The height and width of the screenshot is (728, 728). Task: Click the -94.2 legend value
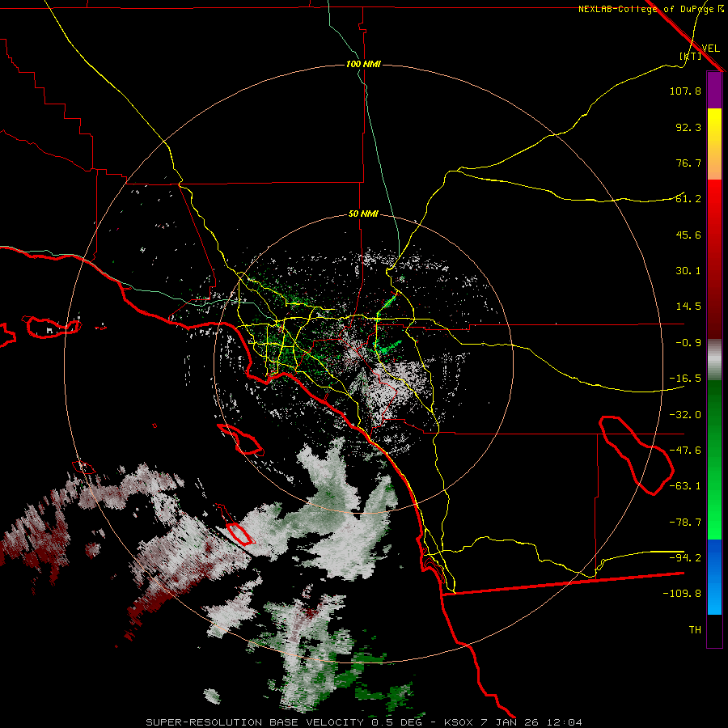click(685, 557)
